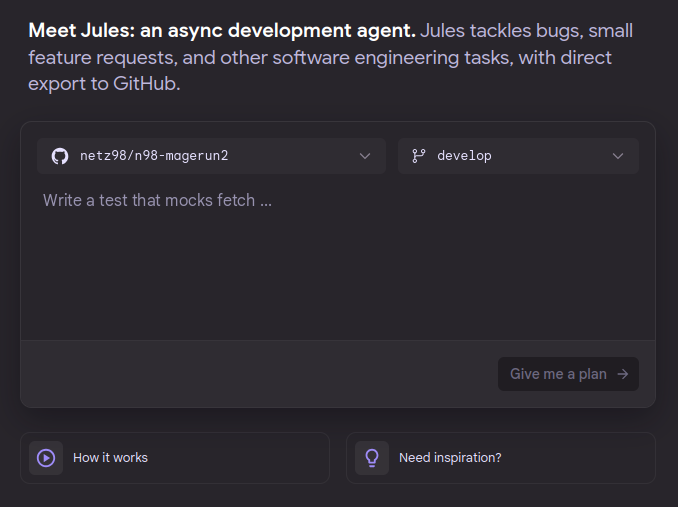Expand the repository selector chevron
Viewport: 678px width, 507px height.
pos(365,156)
